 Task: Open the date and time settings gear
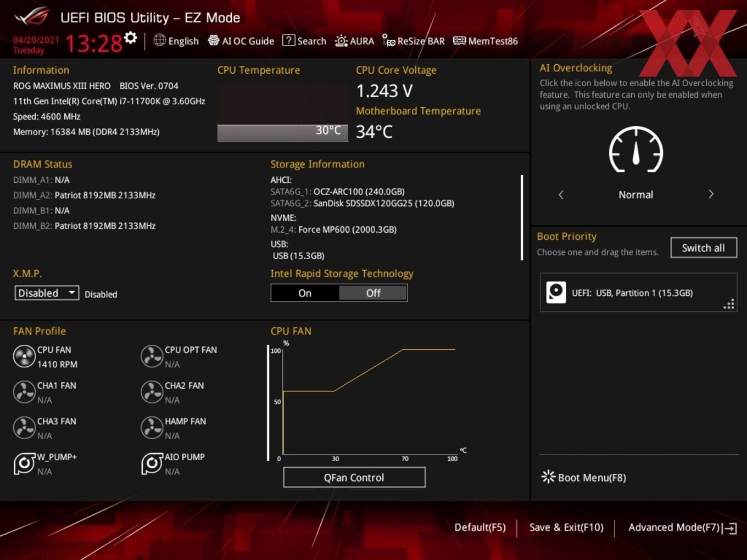tap(130, 38)
